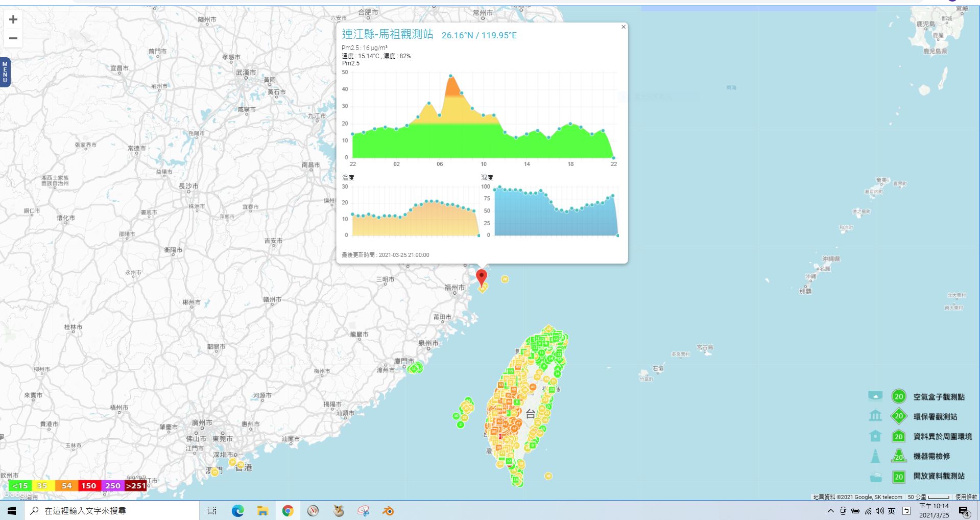Click the green square 20 legend marker
980x520 pixels.
[899, 477]
